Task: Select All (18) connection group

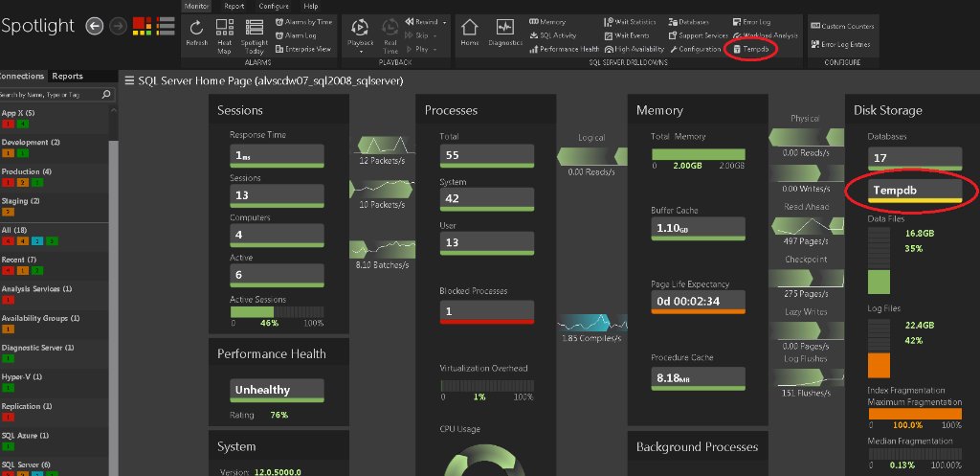Action: (x=14, y=230)
